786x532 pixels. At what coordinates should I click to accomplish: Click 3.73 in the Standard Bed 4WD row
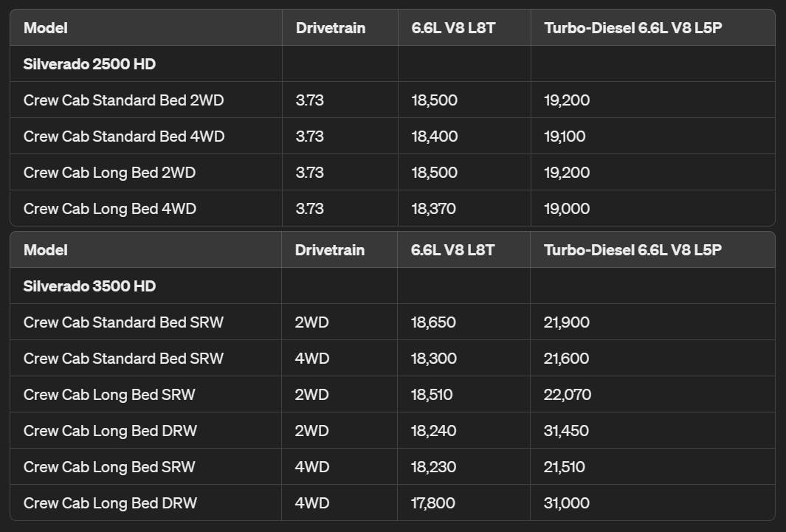310,137
